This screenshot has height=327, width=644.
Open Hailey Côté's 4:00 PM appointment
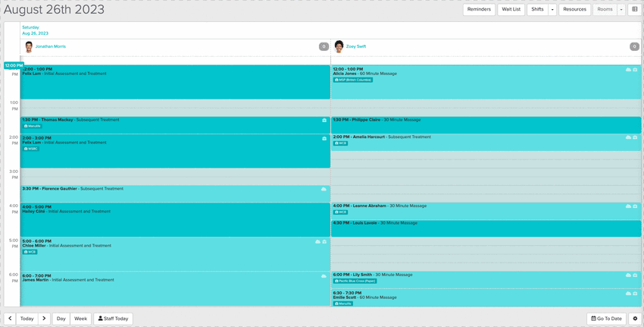point(174,220)
